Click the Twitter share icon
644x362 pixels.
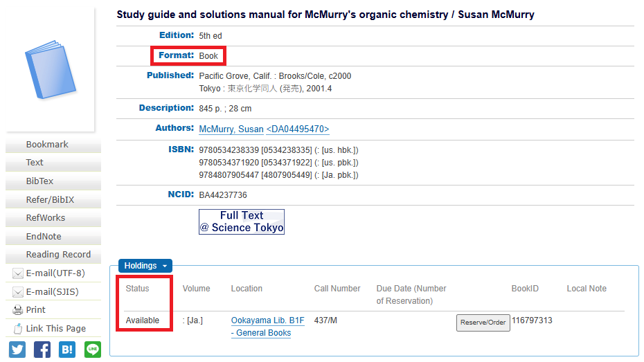pyautogui.click(x=17, y=350)
